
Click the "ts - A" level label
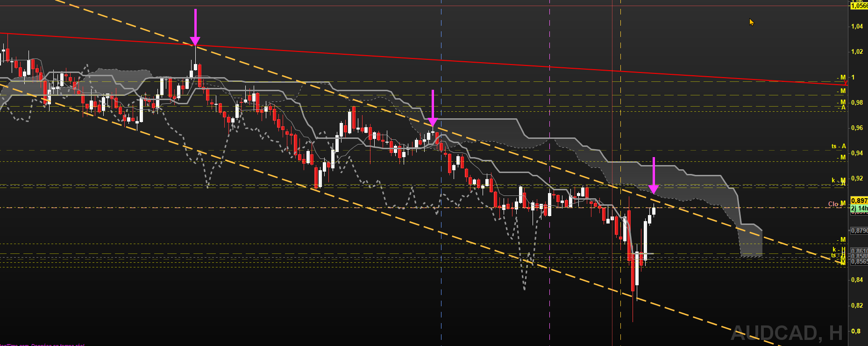pyautogui.click(x=839, y=146)
